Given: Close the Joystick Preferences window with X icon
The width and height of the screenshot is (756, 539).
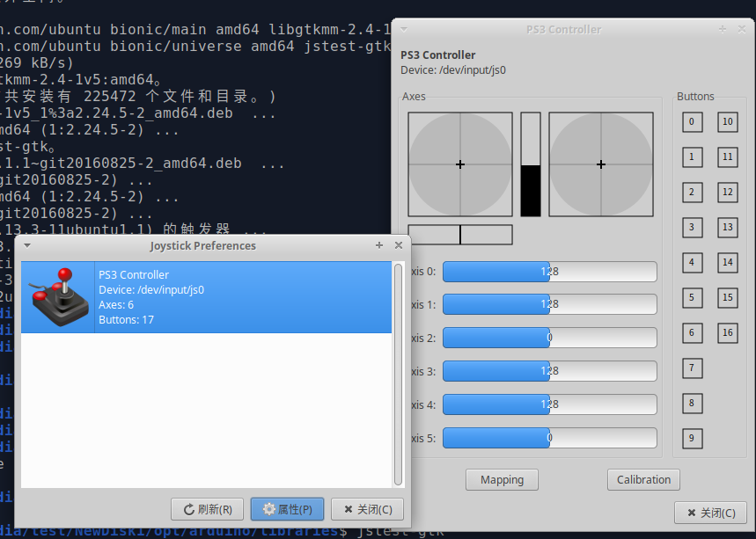Looking at the screenshot, I should point(399,245).
